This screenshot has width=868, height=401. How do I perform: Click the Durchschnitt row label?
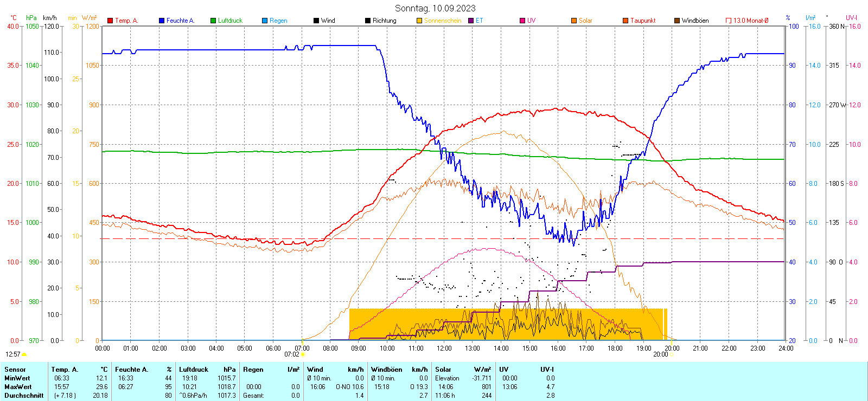[24, 396]
